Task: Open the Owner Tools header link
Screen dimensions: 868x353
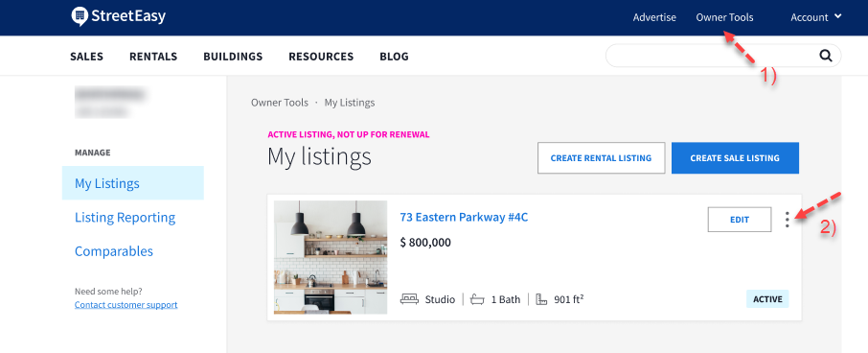Action: click(x=724, y=17)
